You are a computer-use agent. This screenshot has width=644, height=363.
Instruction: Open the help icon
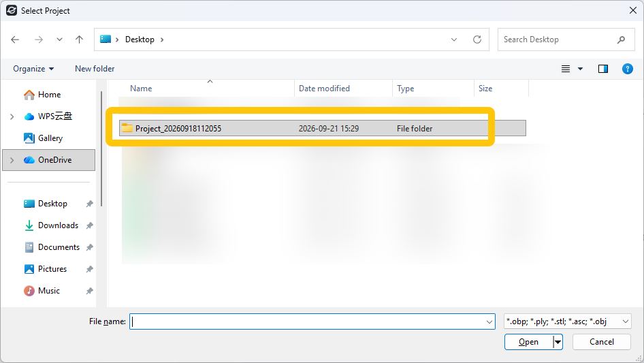[627, 69]
